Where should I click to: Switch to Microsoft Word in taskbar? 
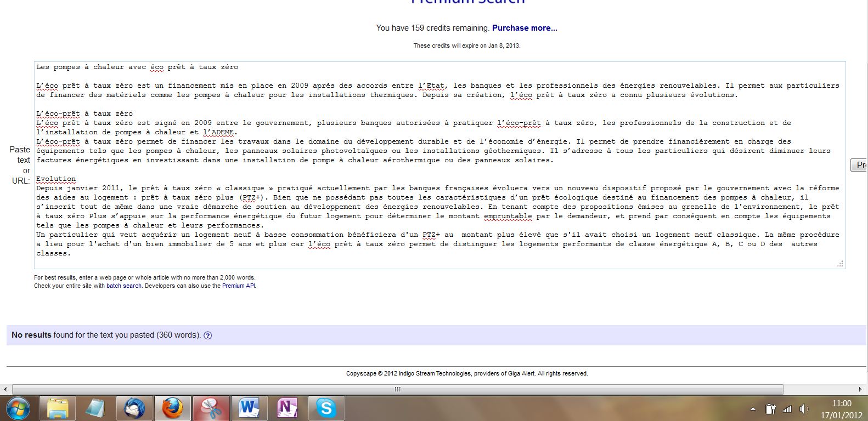click(x=249, y=408)
